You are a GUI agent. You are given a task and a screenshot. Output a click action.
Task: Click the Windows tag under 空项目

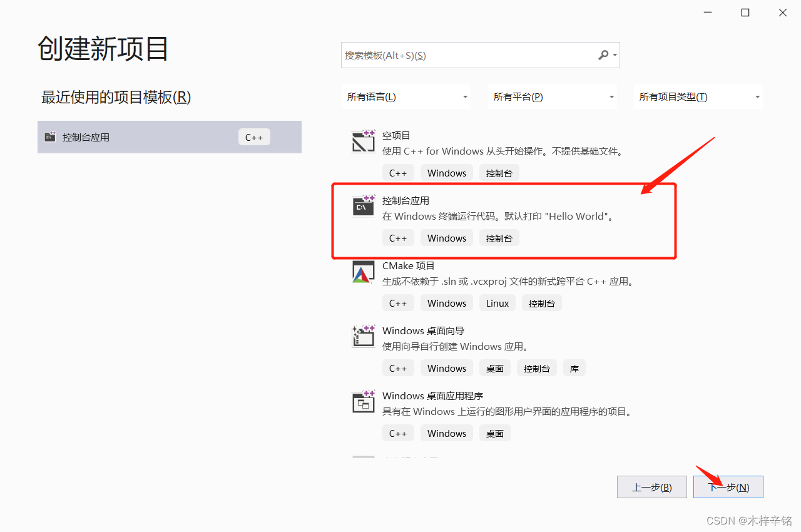click(x=447, y=173)
